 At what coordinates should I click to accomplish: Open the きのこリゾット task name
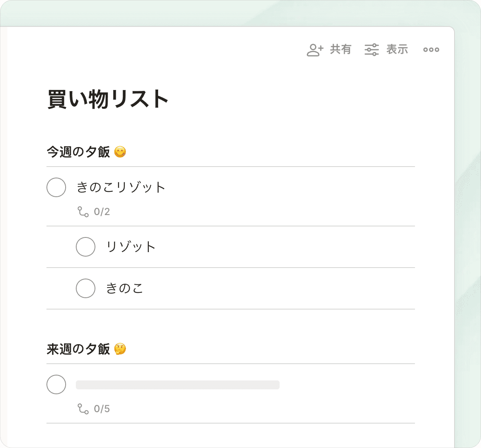click(121, 187)
